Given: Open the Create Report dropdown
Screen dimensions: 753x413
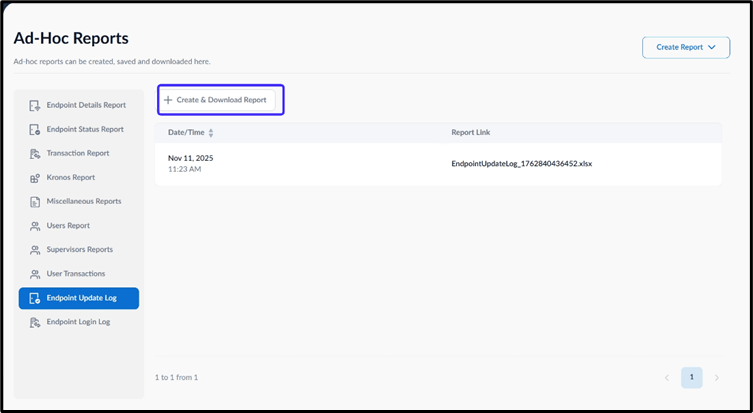Looking at the screenshot, I should 686,48.
